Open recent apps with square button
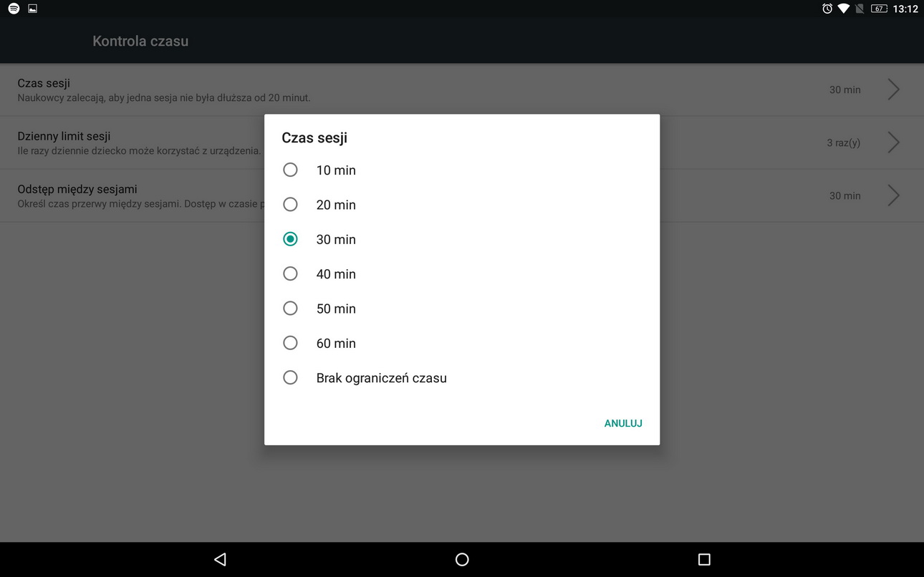 (x=703, y=559)
